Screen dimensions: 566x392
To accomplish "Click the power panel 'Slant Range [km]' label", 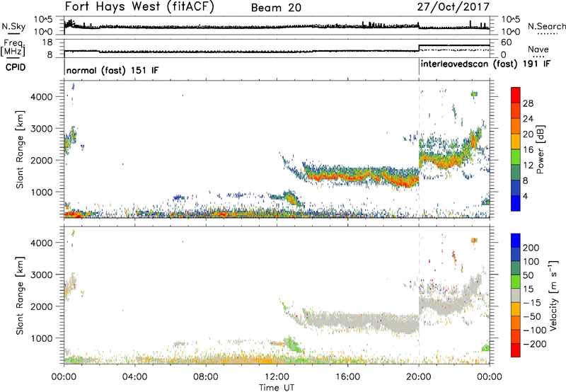I will [x=21, y=149].
